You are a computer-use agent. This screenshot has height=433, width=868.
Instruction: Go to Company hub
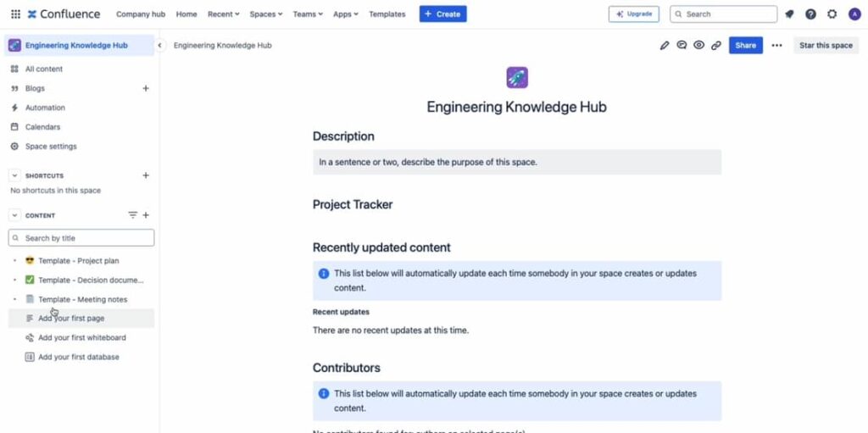(141, 14)
